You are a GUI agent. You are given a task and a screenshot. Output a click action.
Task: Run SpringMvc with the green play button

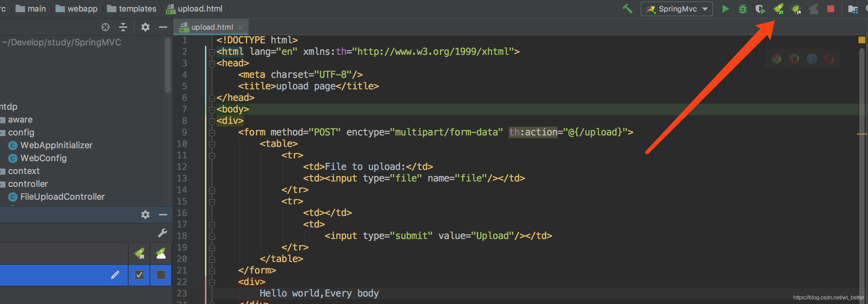pyautogui.click(x=725, y=9)
